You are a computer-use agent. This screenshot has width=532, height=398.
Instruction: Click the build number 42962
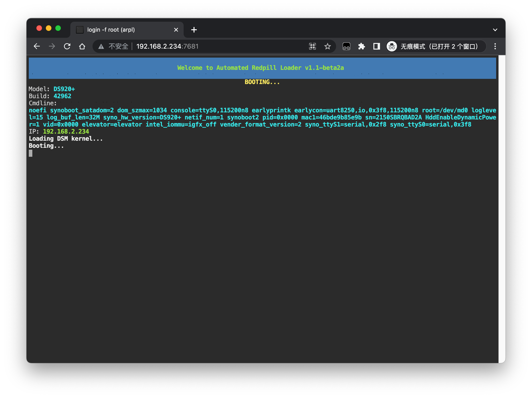[x=62, y=96]
